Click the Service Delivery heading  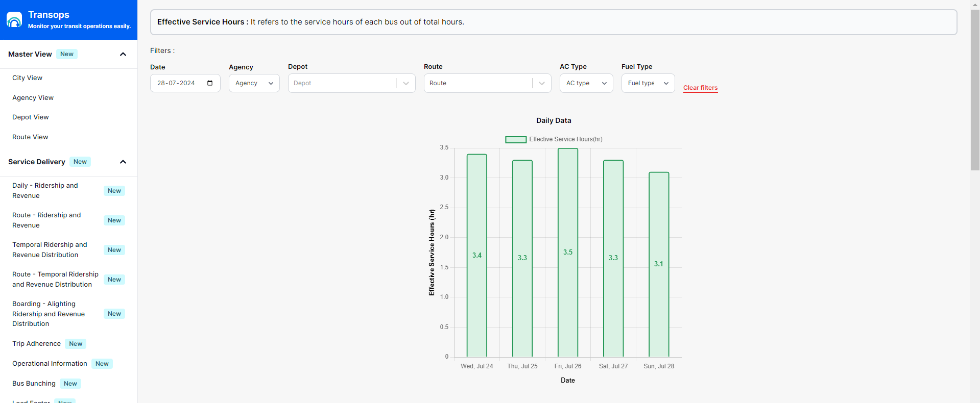[37, 162]
